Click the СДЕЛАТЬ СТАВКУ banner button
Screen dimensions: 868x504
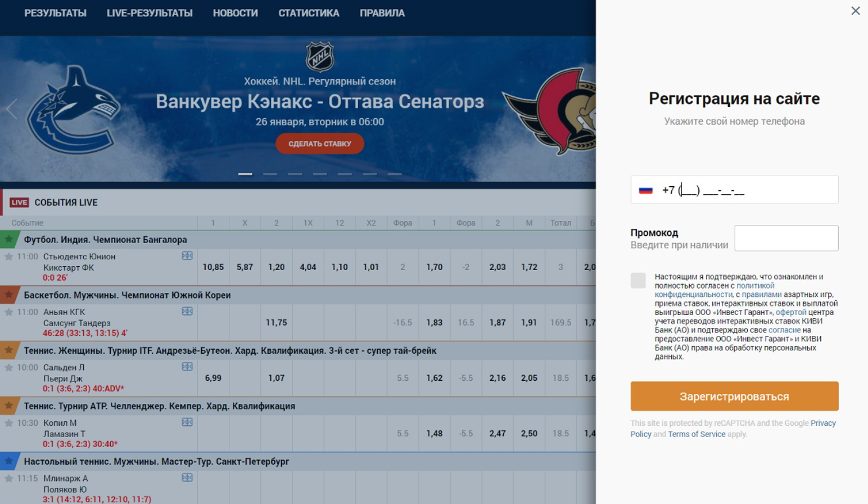point(319,143)
